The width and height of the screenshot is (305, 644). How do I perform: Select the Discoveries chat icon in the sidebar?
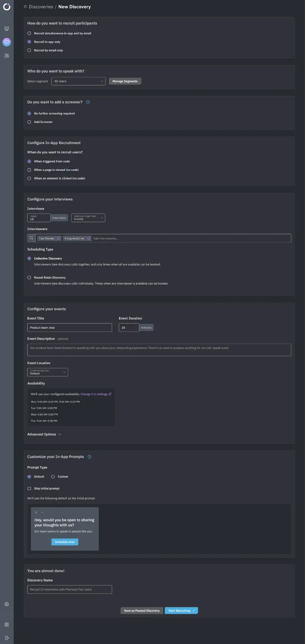click(6, 42)
